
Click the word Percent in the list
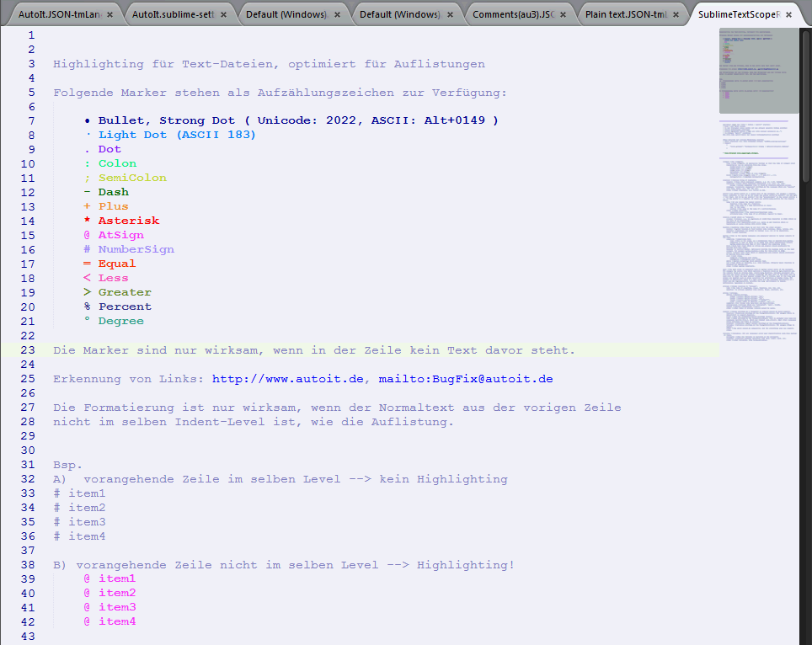tap(125, 307)
